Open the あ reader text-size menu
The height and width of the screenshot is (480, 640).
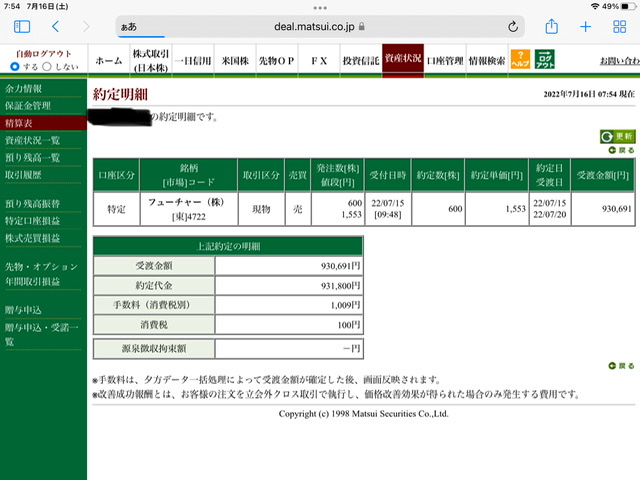pos(129,27)
